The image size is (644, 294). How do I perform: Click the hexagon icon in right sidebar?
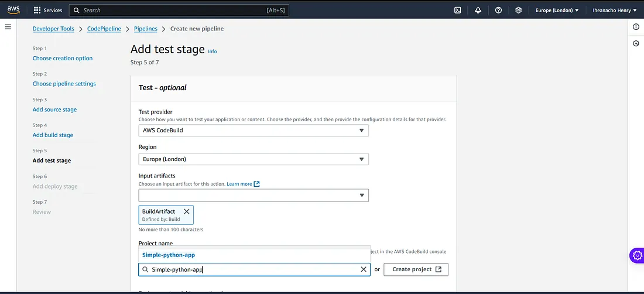(636, 43)
